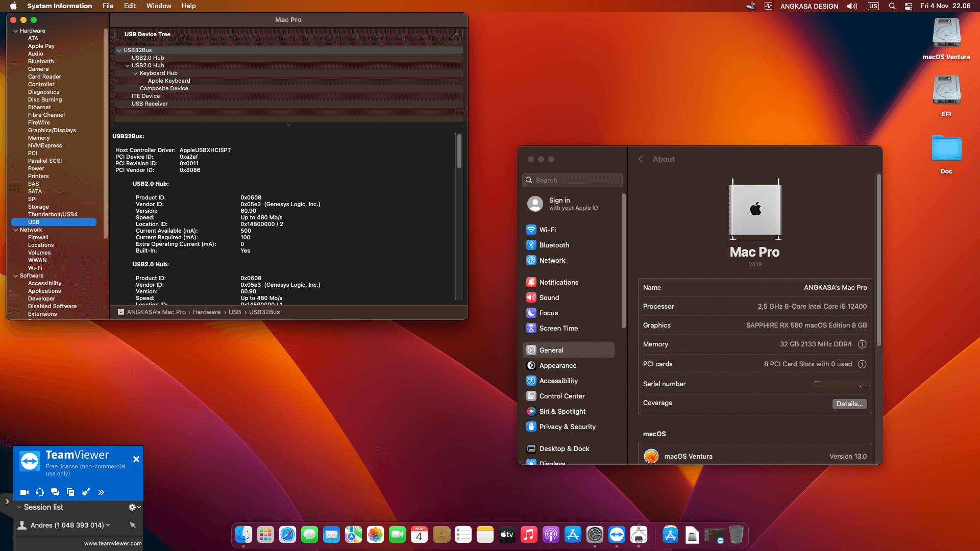Collapse TeamViewer panel using side arrow tab
980x551 pixels.
pyautogui.click(x=7, y=502)
